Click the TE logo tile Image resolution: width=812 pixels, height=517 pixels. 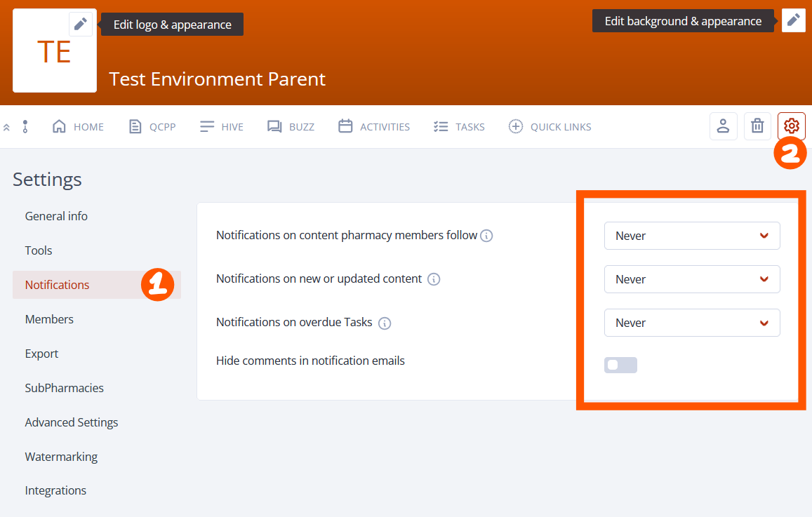[x=54, y=51]
